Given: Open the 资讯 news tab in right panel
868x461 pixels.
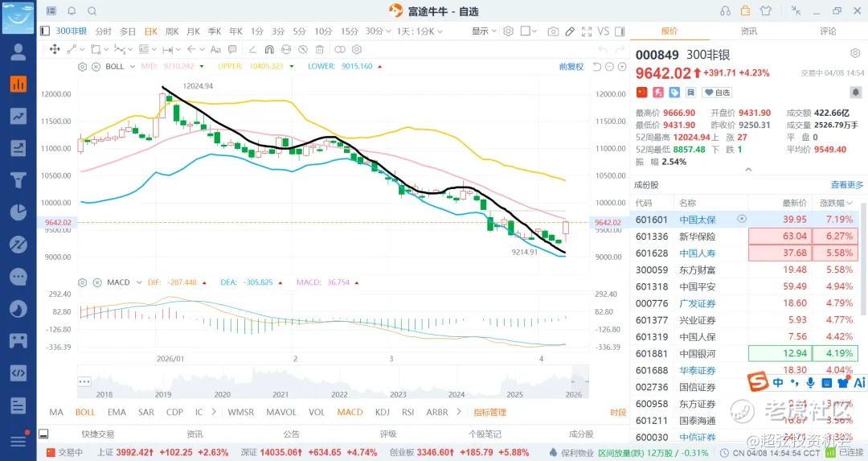Looking at the screenshot, I should [748, 31].
